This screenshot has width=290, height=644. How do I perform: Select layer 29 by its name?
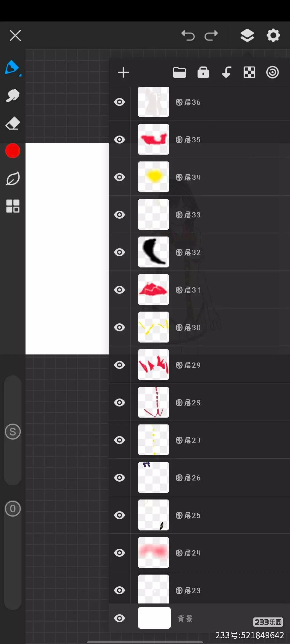click(189, 365)
